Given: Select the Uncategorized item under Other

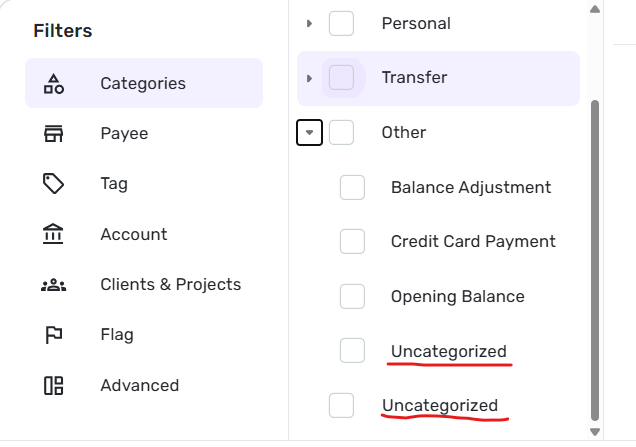Looking at the screenshot, I should tap(449, 351).
